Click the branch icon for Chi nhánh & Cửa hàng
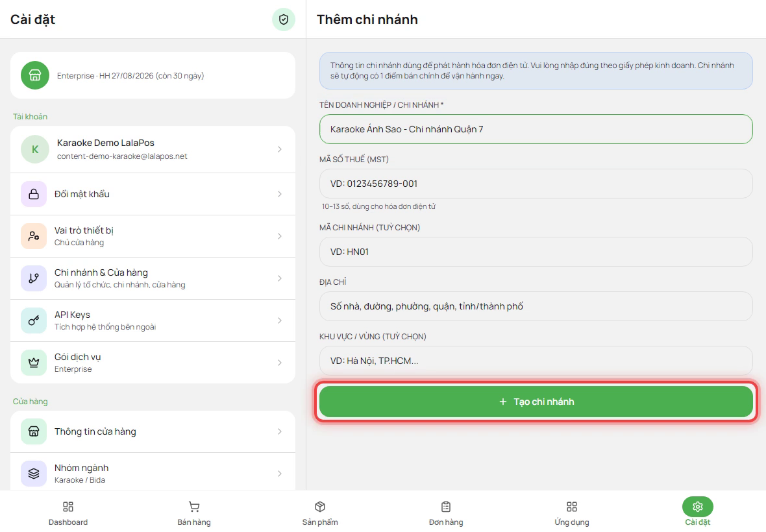 (x=34, y=278)
